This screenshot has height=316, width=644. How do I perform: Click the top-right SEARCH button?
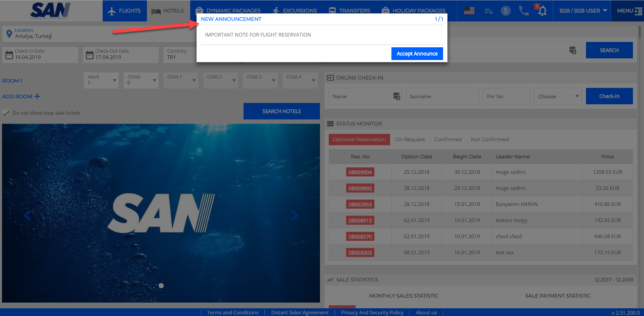coord(609,50)
